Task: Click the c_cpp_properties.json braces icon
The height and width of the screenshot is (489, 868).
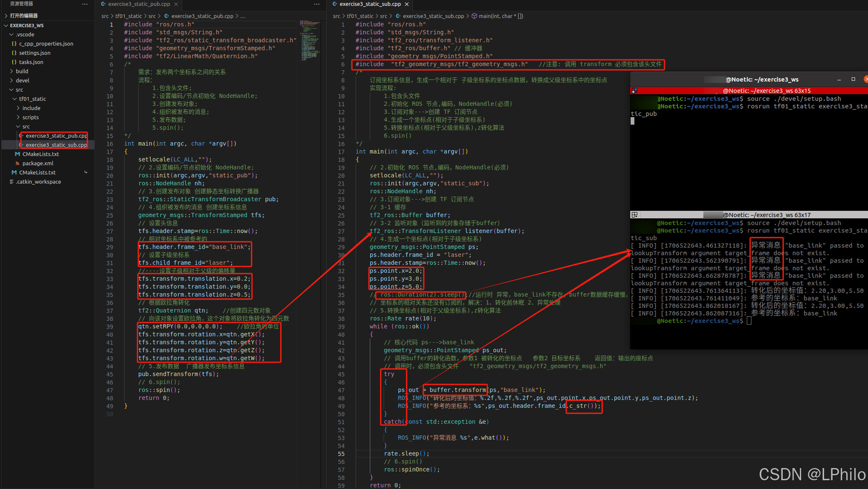Action: 14,44
